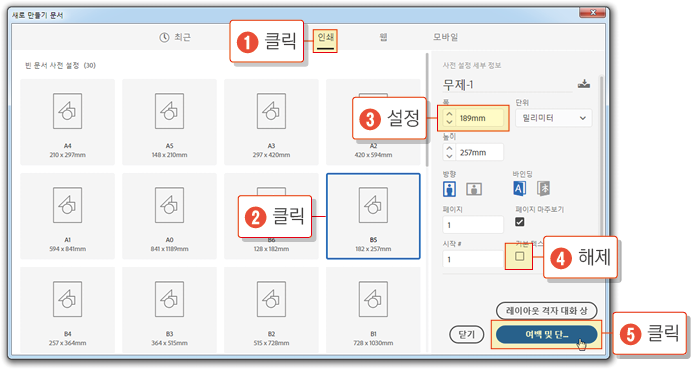Select the B3 364 x 515mm preset
691x370 pixels.
click(169, 310)
